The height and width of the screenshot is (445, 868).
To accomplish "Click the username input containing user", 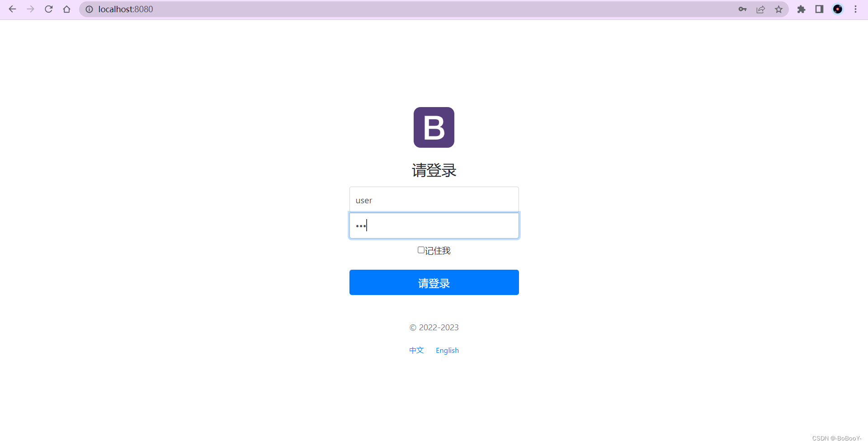I will pyautogui.click(x=434, y=199).
